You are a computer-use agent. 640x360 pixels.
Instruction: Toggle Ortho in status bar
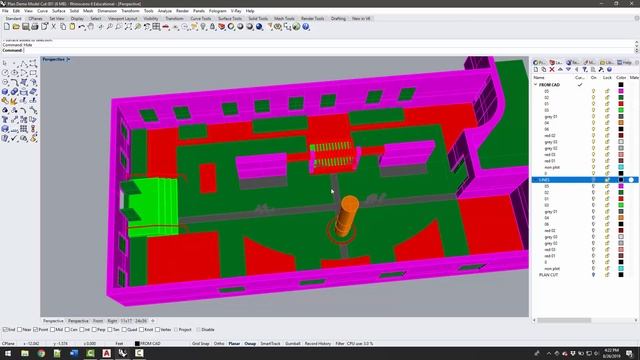pyautogui.click(x=219, y=344)
